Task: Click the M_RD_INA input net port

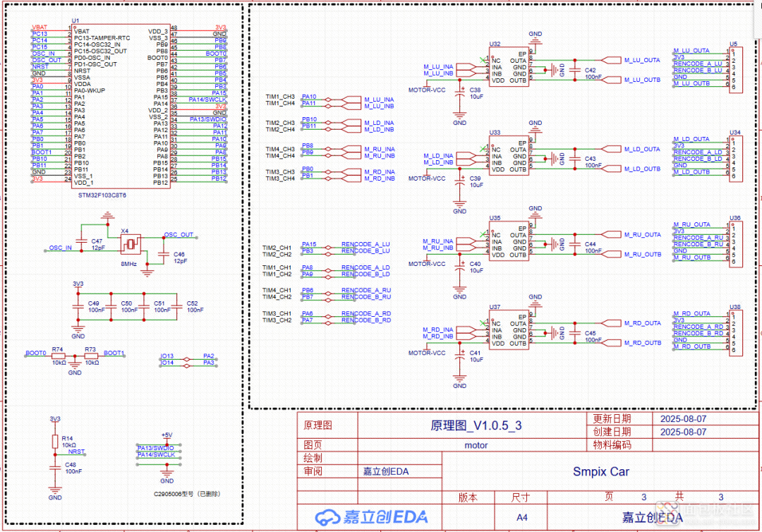Action: [x=437, y=330]
